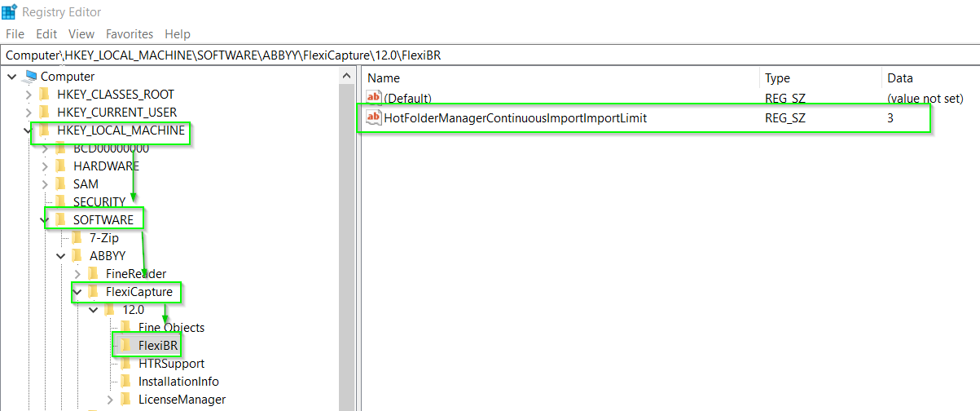Select the Computer icon in tree
Viewport: 980px width, 411px height.
pos(30,77)
